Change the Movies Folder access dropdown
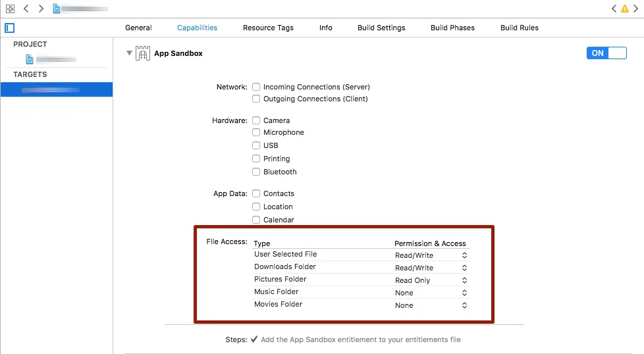The image size is (644, 354). [431, 305]
